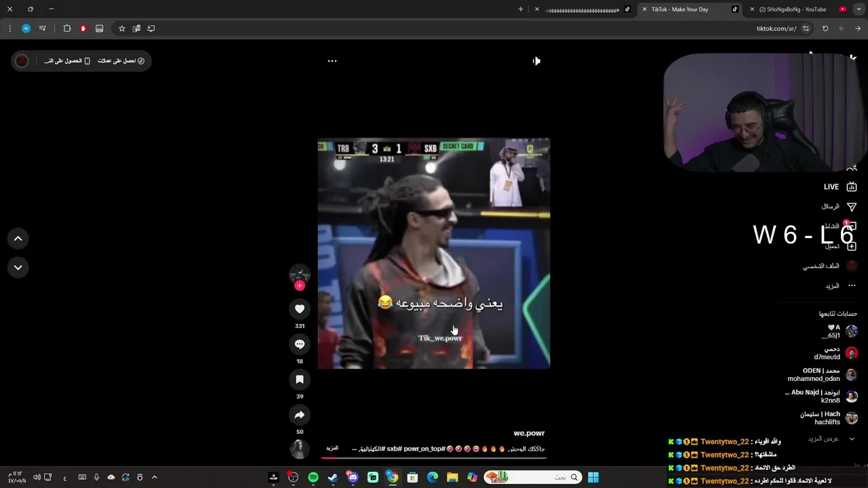
Task: Mute the video with the speaker icon
Action: pos(536,61)
